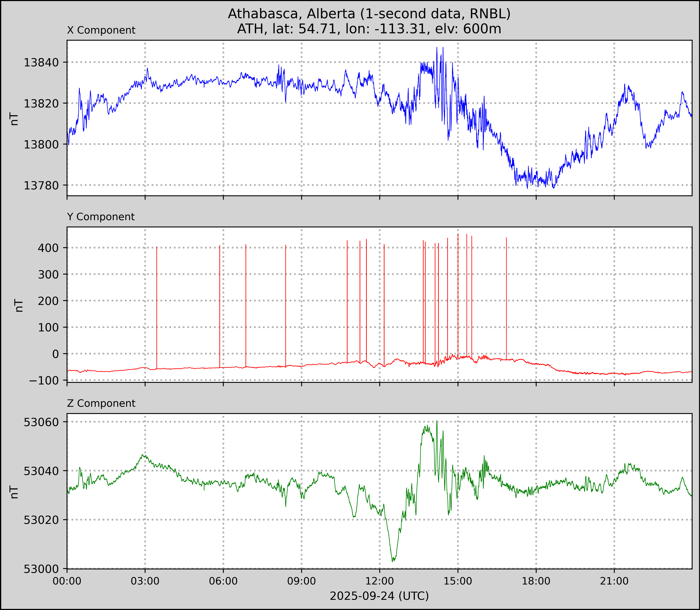Click the 00:00 time tick label
Viewport: 700px width, 610px height.
point(67,581)
